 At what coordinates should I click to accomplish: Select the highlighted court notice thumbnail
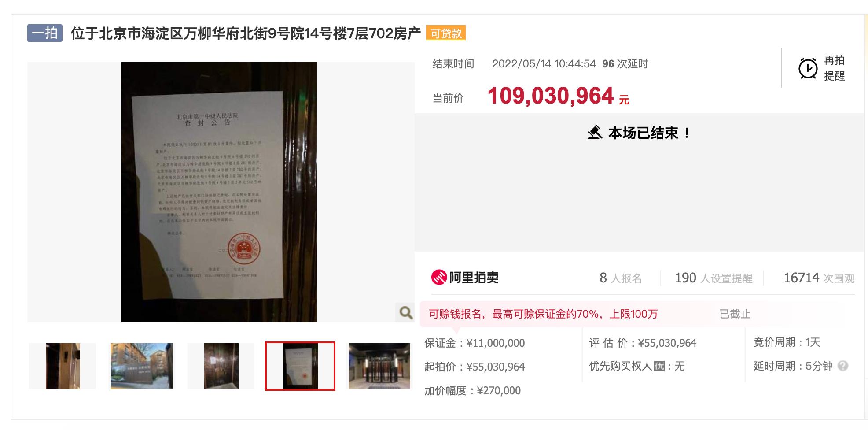[x=300, y=366]
